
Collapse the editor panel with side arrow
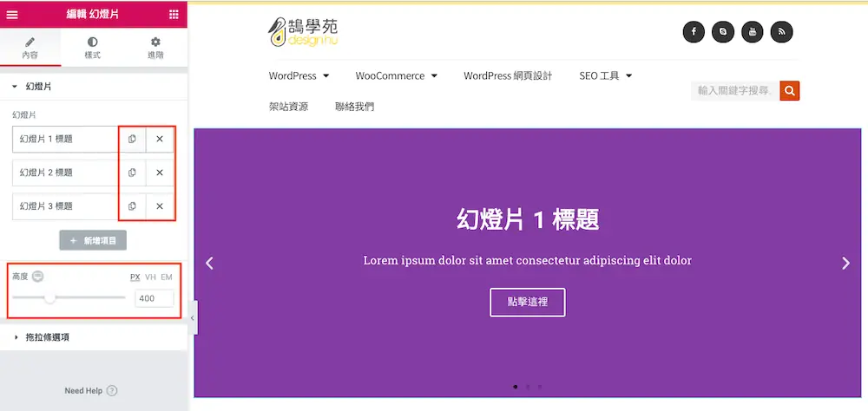coord(192,318)
